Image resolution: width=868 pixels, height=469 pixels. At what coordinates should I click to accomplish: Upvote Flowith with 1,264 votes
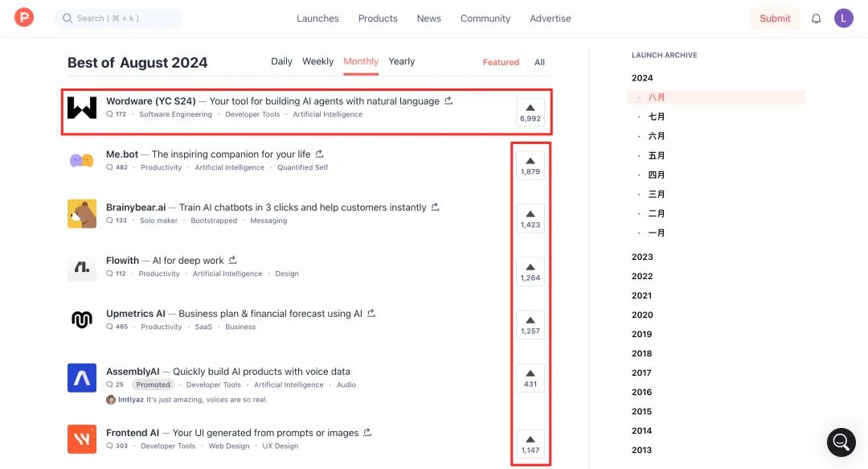click(x=530, y=272)
